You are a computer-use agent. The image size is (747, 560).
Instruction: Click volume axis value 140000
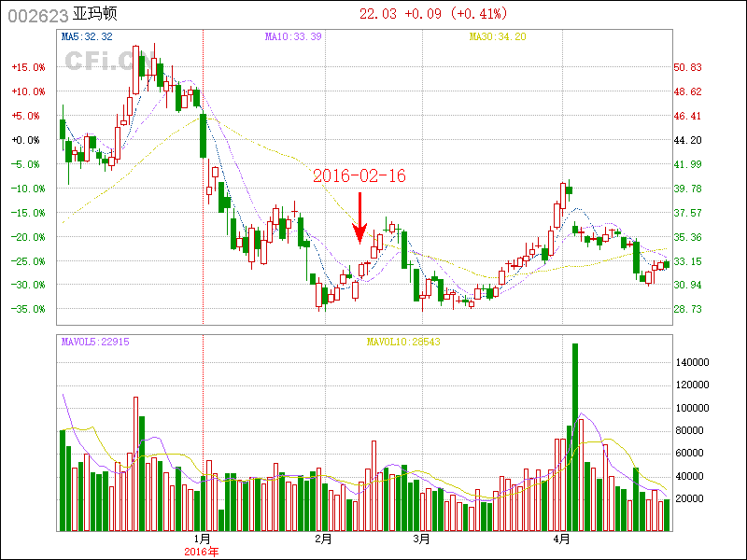point(692,362)
